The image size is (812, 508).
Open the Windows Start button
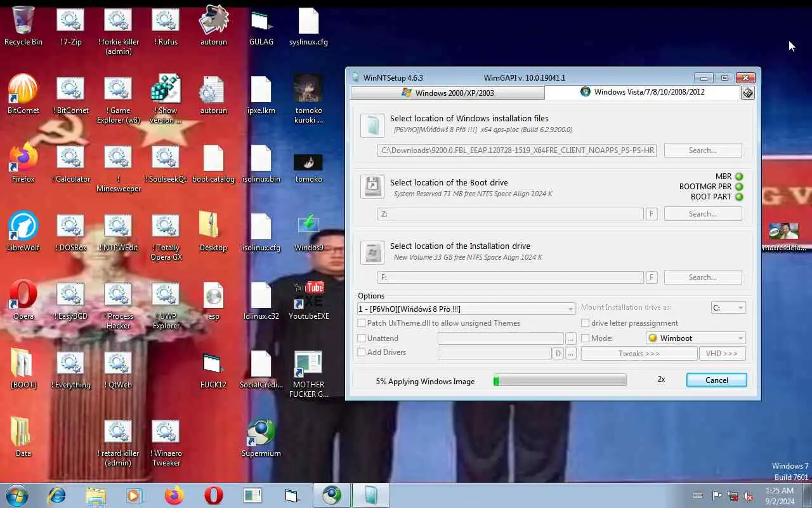(17, 495)
